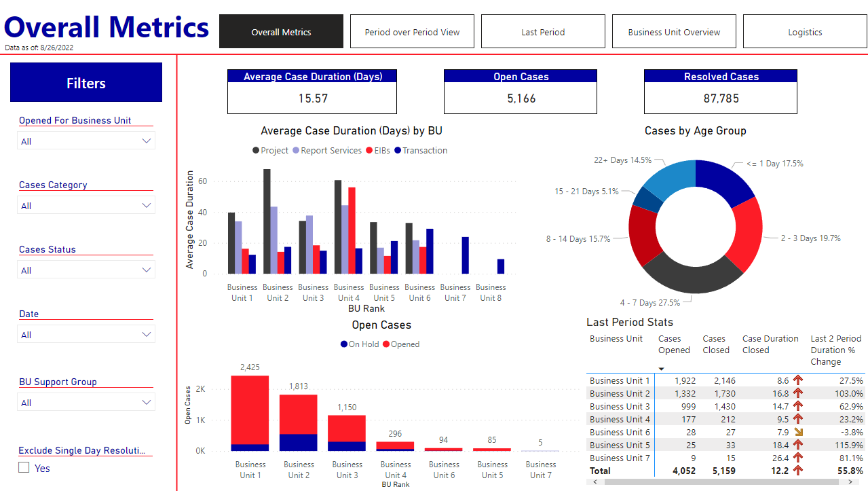The image size is (868, 491).
Task: Click the EIBs legend marker in duration chart
Action: pos(369,151)
